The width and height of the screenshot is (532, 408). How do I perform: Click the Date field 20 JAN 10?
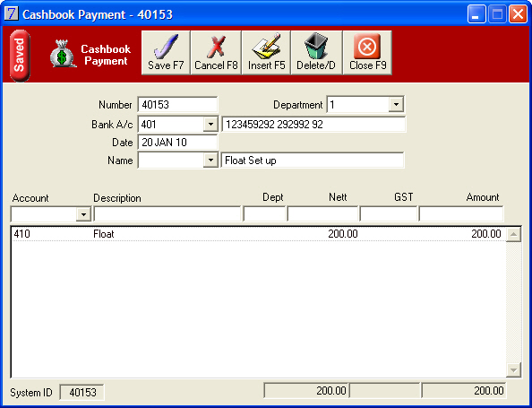tap(177, 142)
